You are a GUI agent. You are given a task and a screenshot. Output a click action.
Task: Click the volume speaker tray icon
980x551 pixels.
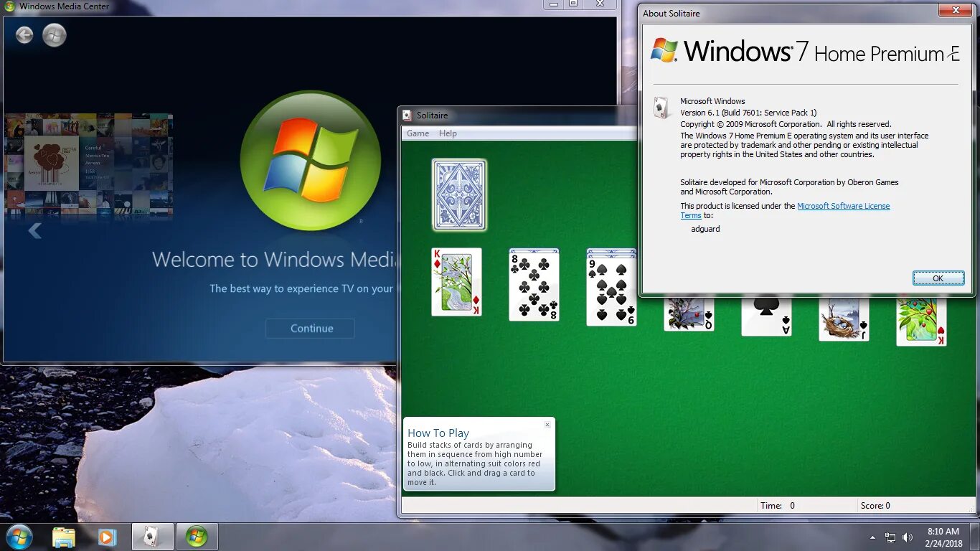click(908, 537)
